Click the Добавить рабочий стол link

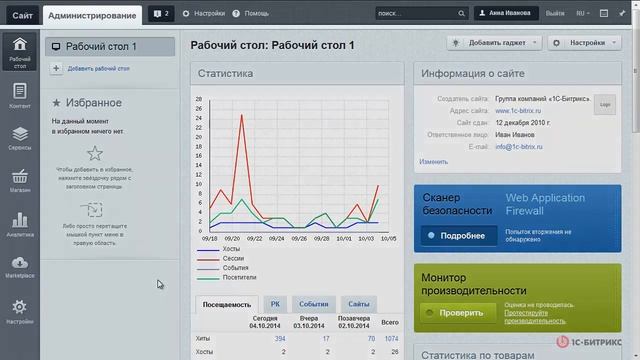[x=98, y=69]
